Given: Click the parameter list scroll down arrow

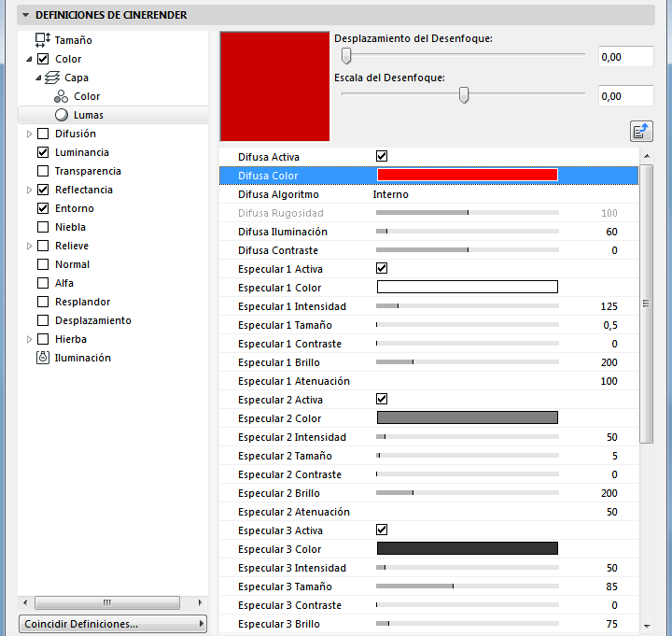Looking at the screenshot, I should 647,626.
